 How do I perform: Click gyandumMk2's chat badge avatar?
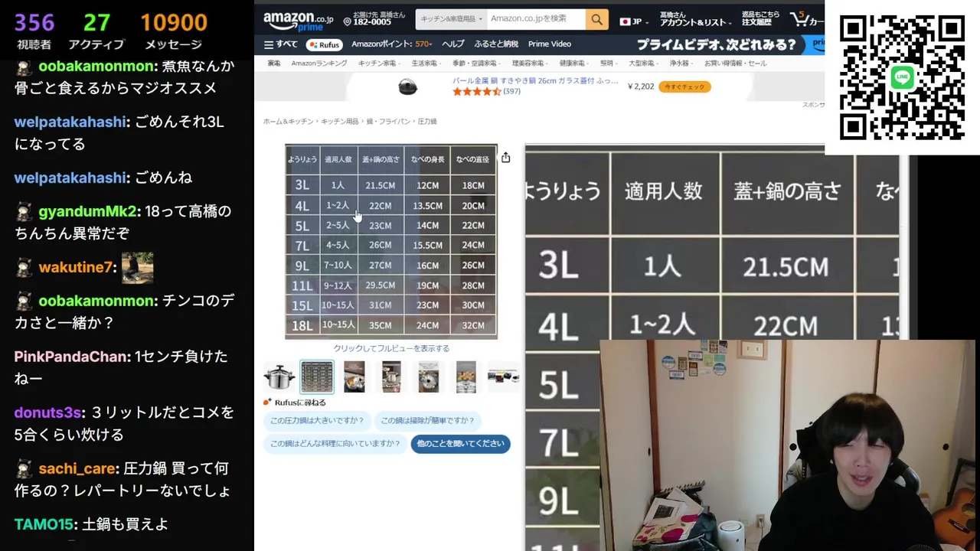(24, 212)
